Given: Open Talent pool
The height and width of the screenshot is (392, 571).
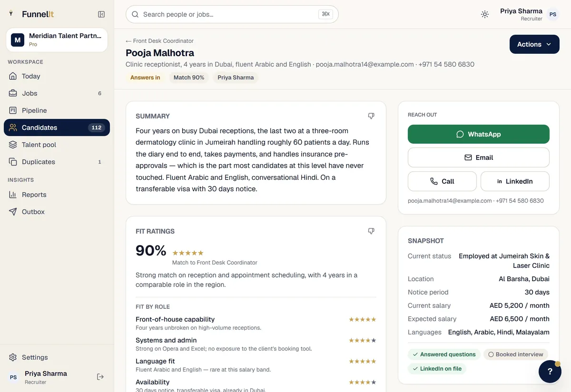Looking at the screenshot, I should pos(57,145).
